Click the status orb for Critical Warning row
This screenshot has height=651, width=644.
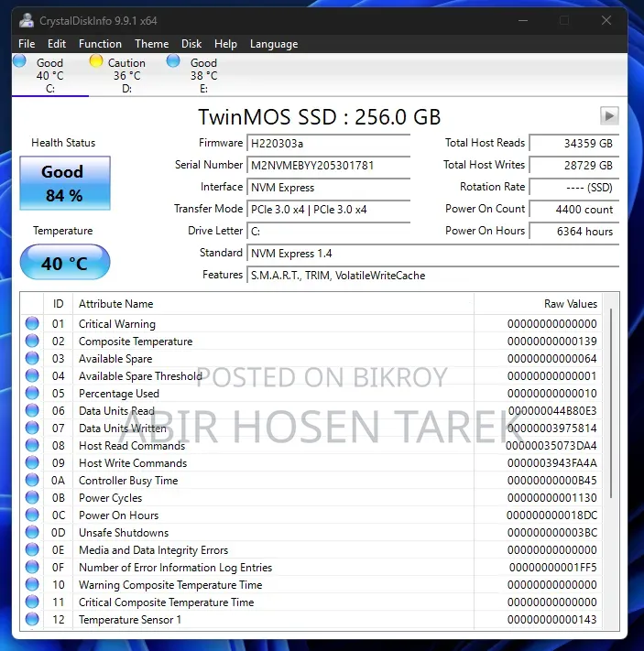(x=32, y=323)
